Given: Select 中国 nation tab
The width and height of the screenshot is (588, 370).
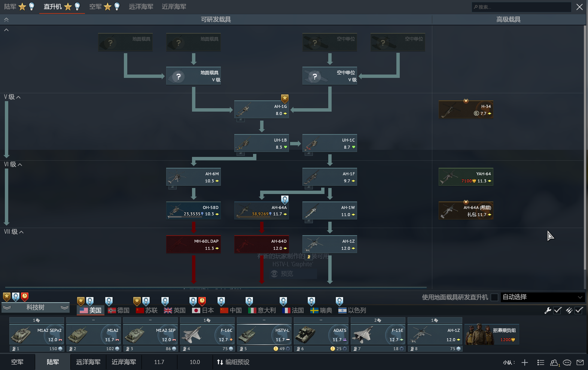Looking at the screenshot, I should (231, 310).
